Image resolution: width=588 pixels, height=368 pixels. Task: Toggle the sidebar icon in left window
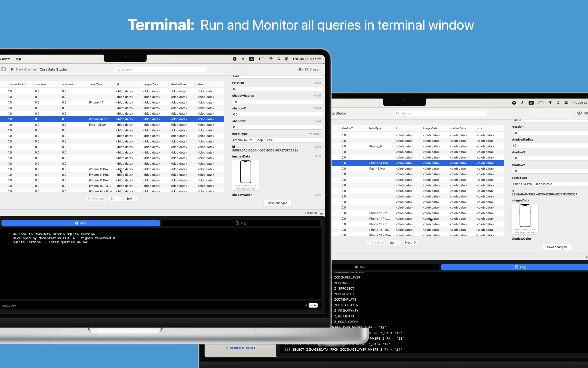pyautogui.click(x=3, y=69)
